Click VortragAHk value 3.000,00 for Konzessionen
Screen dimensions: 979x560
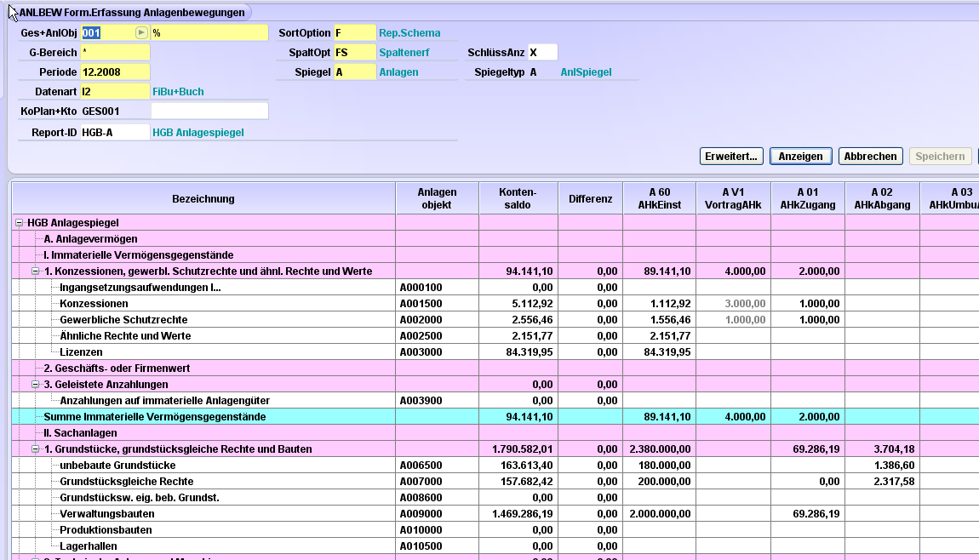[745, 304]
